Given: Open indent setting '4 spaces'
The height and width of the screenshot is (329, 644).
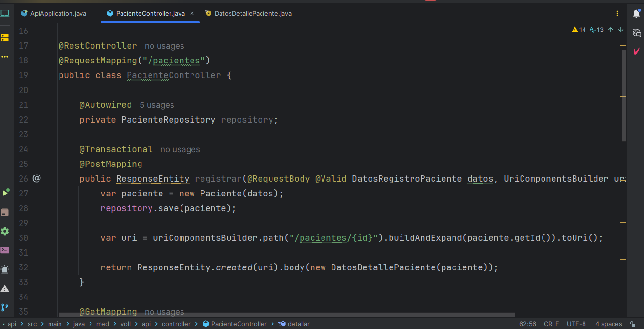Looking at the screenshot, I should pos(608,324).
